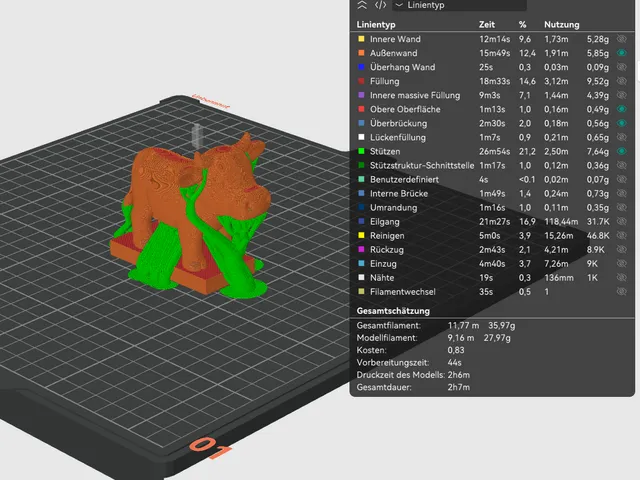Hide the Obere Oberfläche lines

[x=621, y=109]
